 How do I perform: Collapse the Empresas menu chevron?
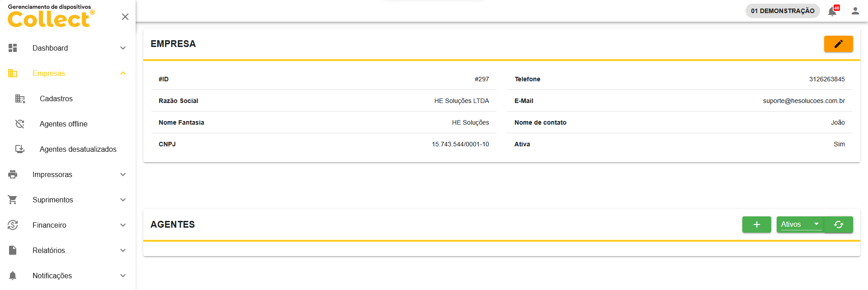point(123,73)
